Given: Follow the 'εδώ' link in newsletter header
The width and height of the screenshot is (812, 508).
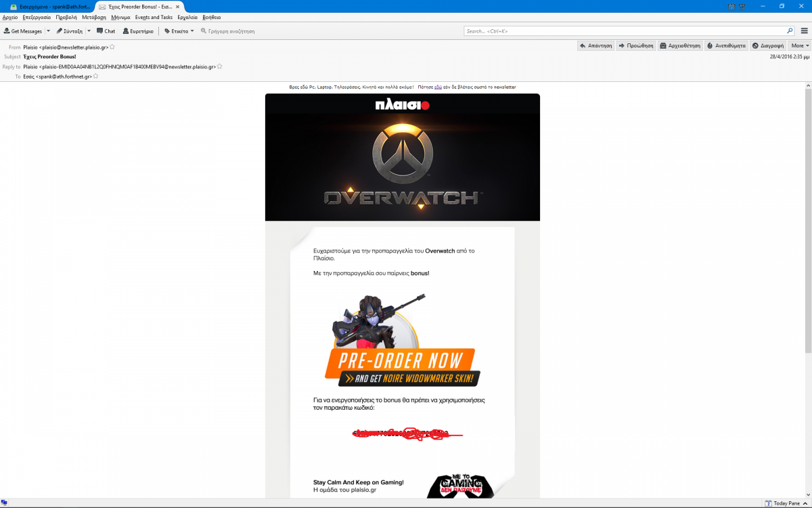Looking at the screenshot, I should tap(438, 87).
